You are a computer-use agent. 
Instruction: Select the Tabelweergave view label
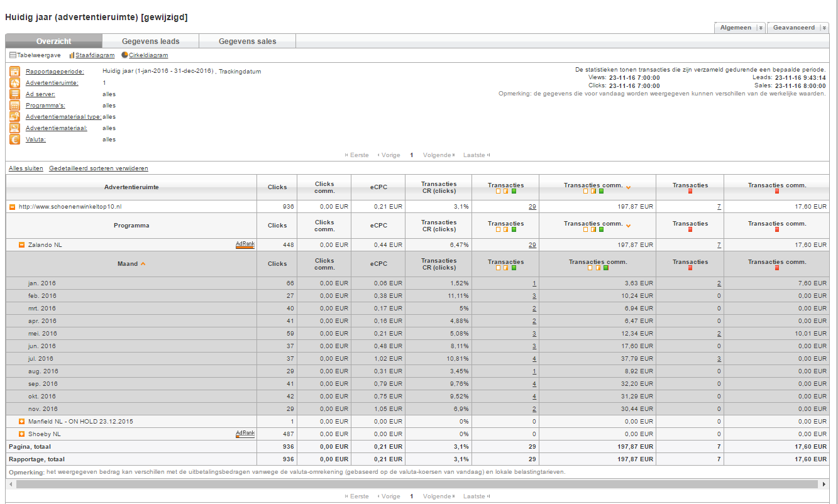[39, 55]
